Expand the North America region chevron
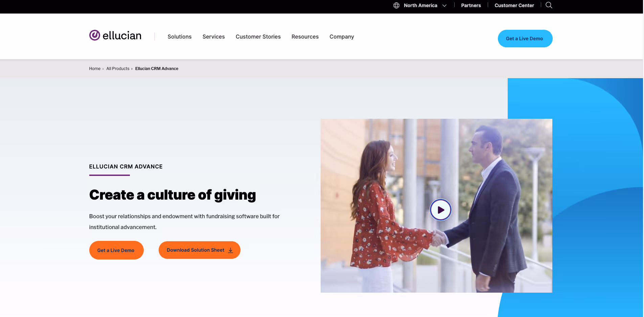 pyautogui.click(x=444, y=5)
